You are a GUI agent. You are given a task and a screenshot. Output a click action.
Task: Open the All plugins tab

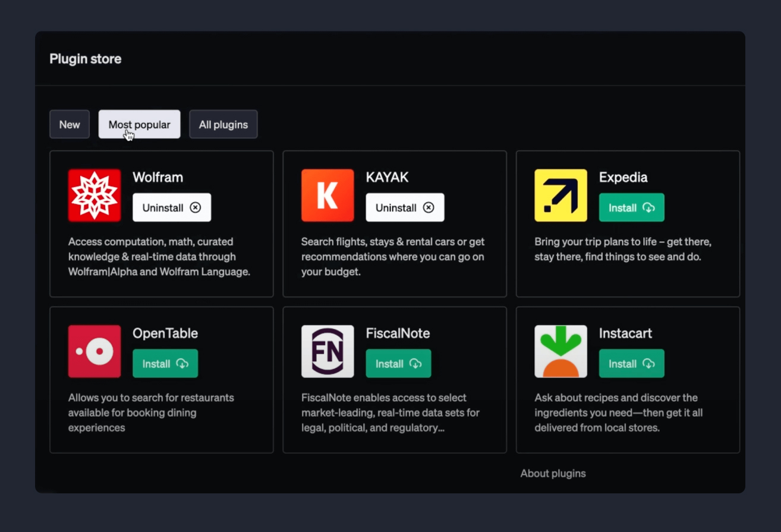tap(223, 124)
